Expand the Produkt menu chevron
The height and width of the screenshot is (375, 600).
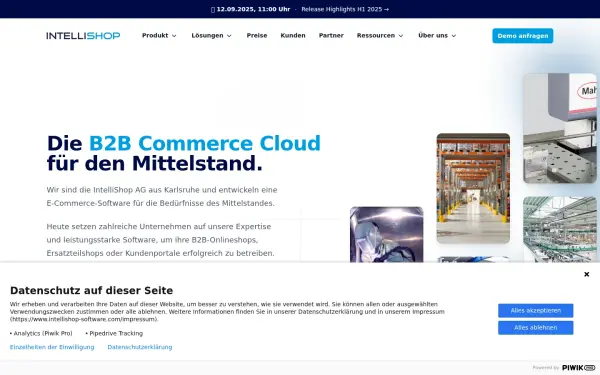[x=174, y=36]
